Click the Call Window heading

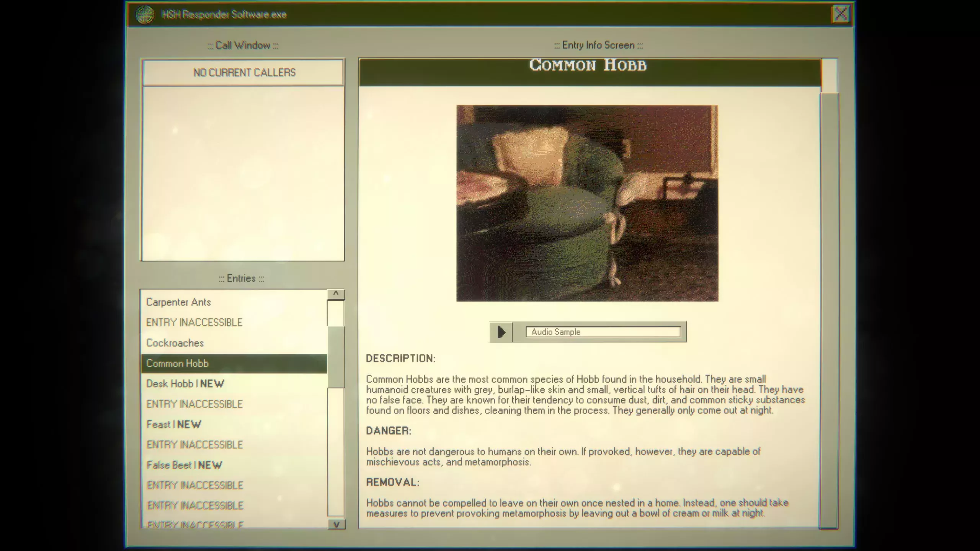click(243, 45)
